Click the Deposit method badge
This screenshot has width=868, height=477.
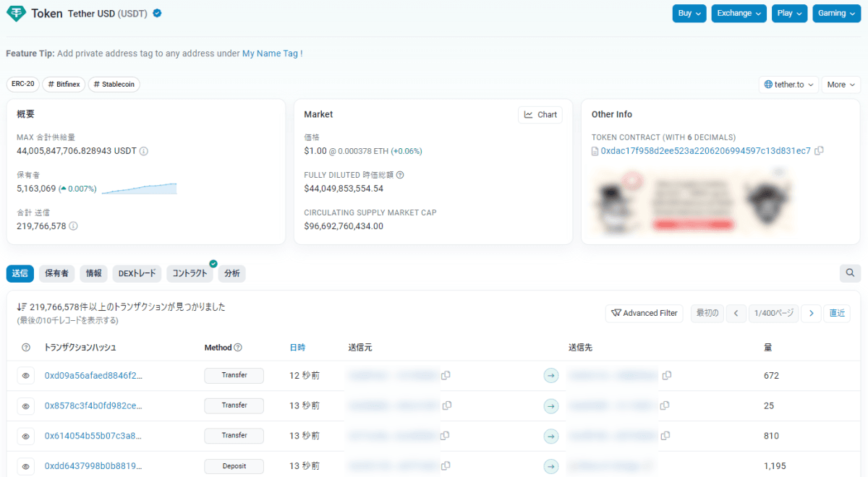pos(234,466)
